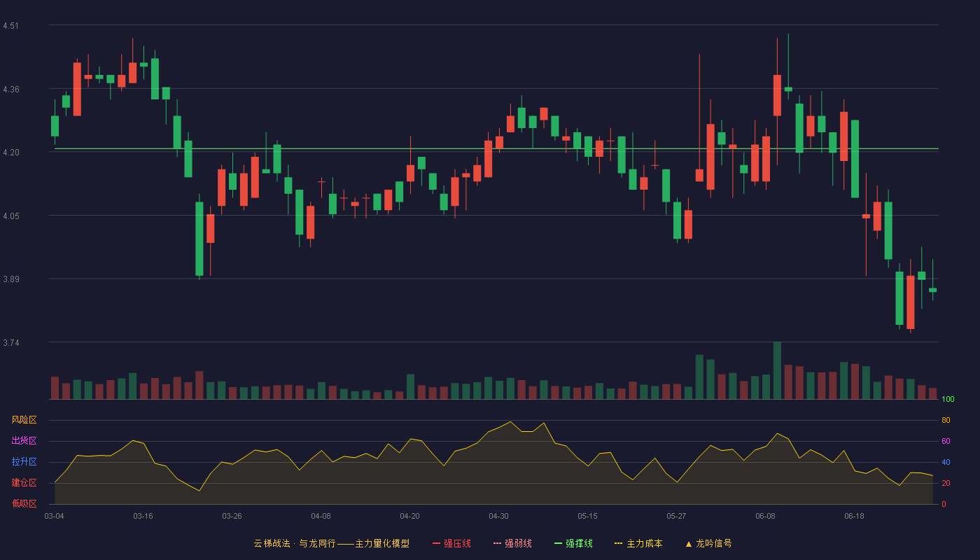This screenshot has height=560, width=980.
Task: Click the blue 40 indicator scale value
Action: [x=946, y=462]
